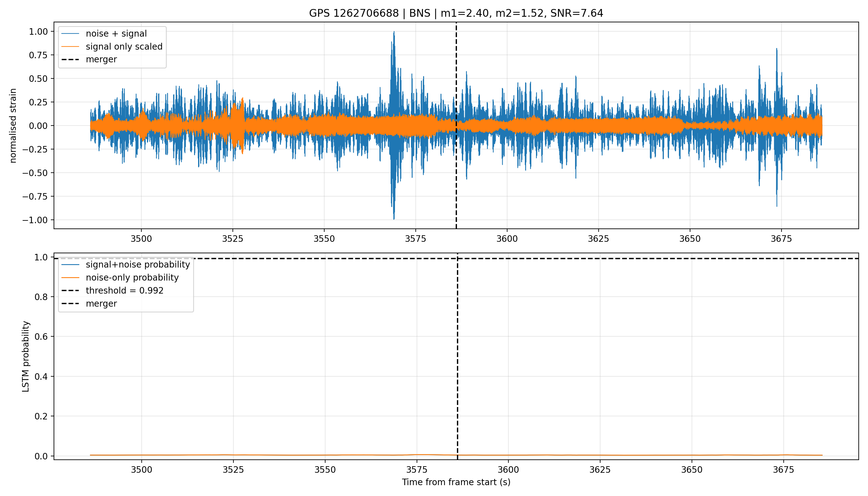The image size is (868, 496).
Task: Click the 'signal only scaled' legend entry
Action: [112, 47]
